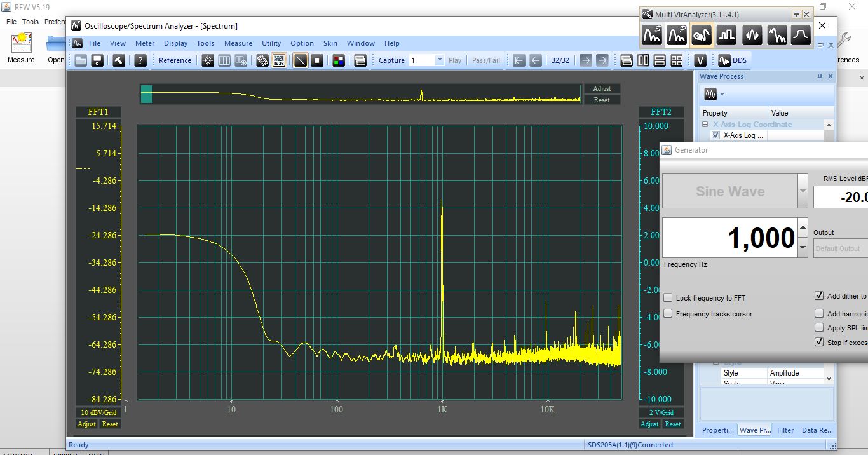This screenshot has width=868, height=455.
Task: Go to next captured frame arrow
Action: tap(585, 60)
